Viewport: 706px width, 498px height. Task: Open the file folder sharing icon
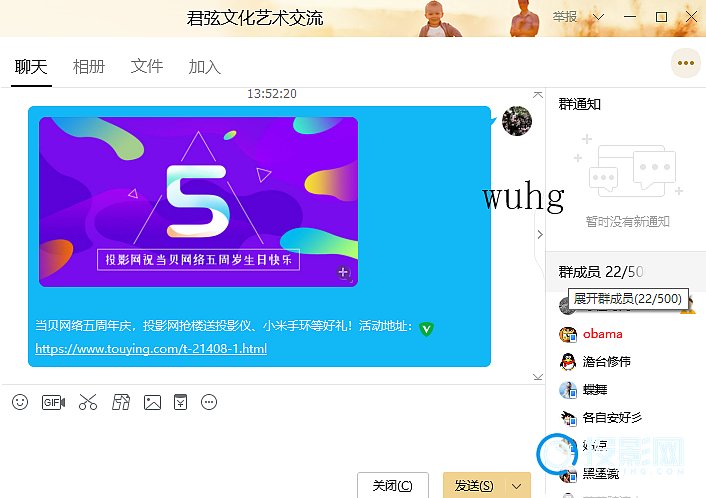point(121,402)
